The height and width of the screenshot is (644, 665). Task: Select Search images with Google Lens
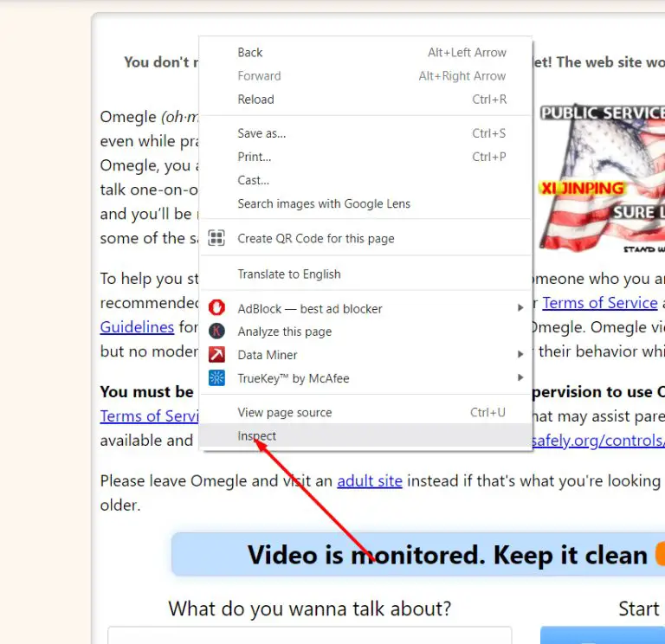pos(324,204)
